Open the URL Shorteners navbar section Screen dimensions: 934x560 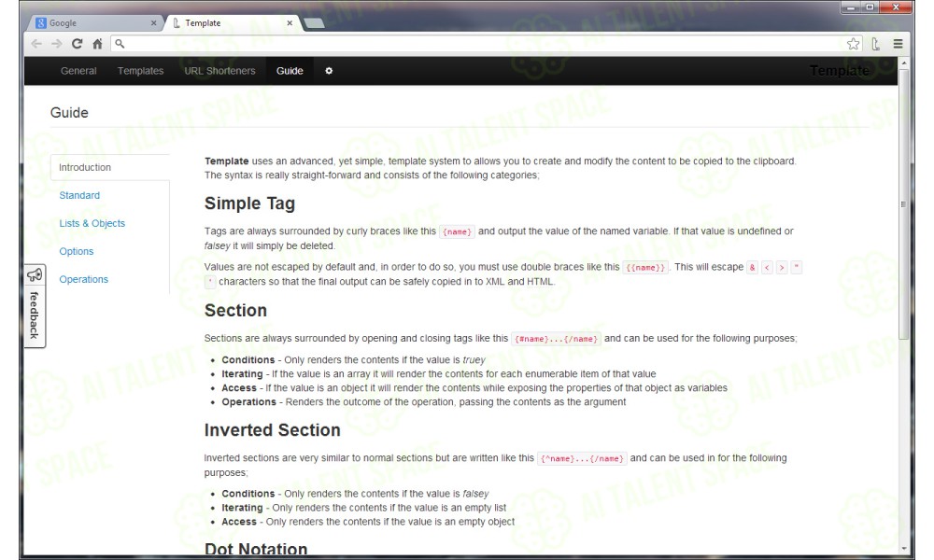[x=219, y=71]
